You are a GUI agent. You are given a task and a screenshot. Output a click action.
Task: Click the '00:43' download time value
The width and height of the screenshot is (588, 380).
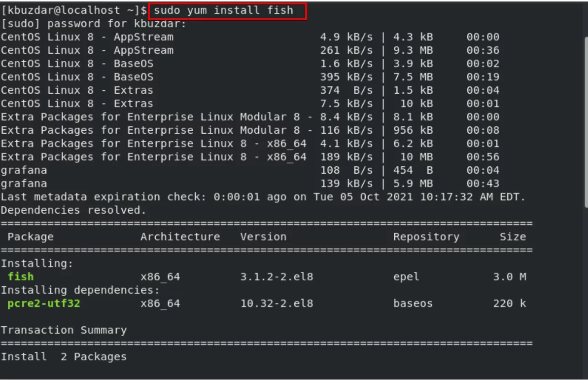point(483,184)
